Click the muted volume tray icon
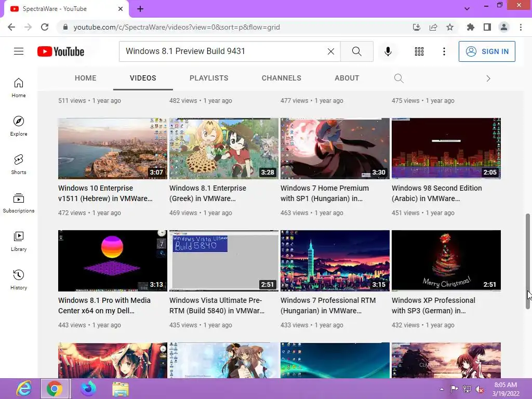The height and width of the screenshot is (399, 532). click(480, 390)
